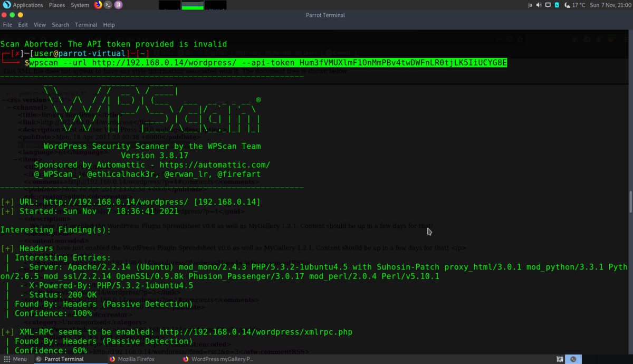Click the Parrot logo beside Applications

click(x=6, y=5)
